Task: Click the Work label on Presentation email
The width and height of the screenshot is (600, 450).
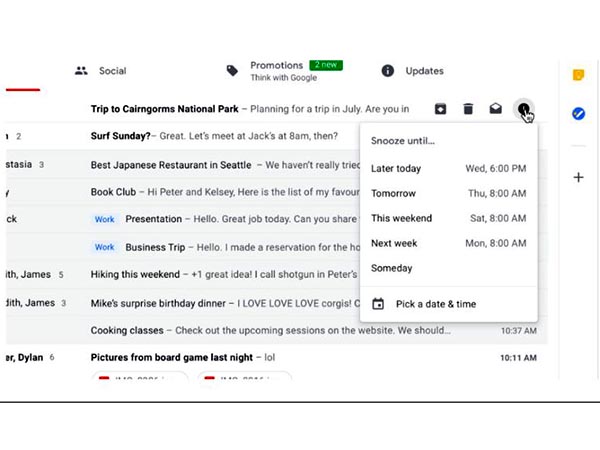Action: point(105,219)
